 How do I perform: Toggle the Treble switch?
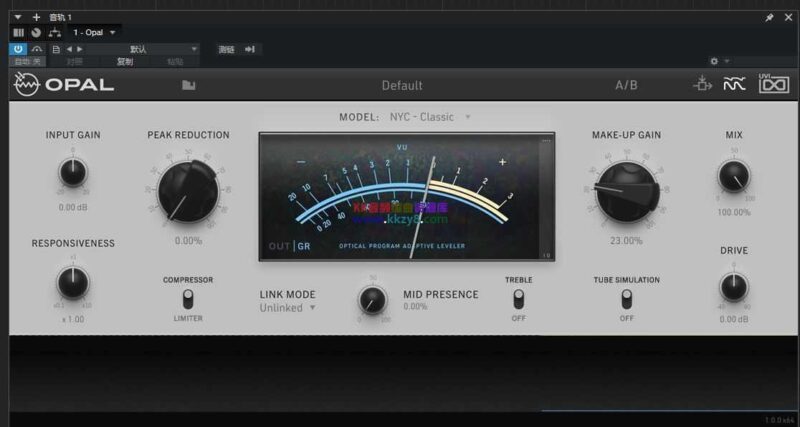518,299
